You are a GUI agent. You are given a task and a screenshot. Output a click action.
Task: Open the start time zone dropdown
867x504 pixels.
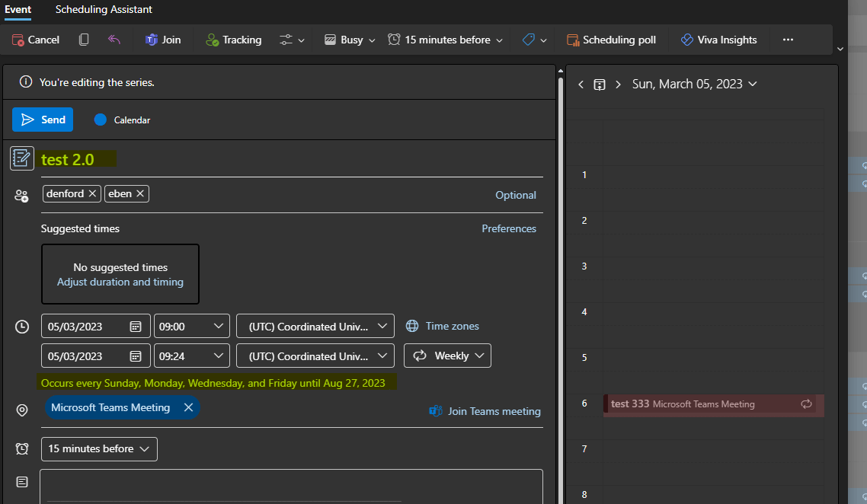pyautogui.click(x=315, y=326)
